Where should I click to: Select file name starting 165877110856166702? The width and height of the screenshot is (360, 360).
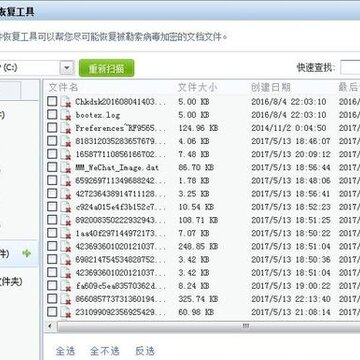pyautogui.click(x=121, y=154)
